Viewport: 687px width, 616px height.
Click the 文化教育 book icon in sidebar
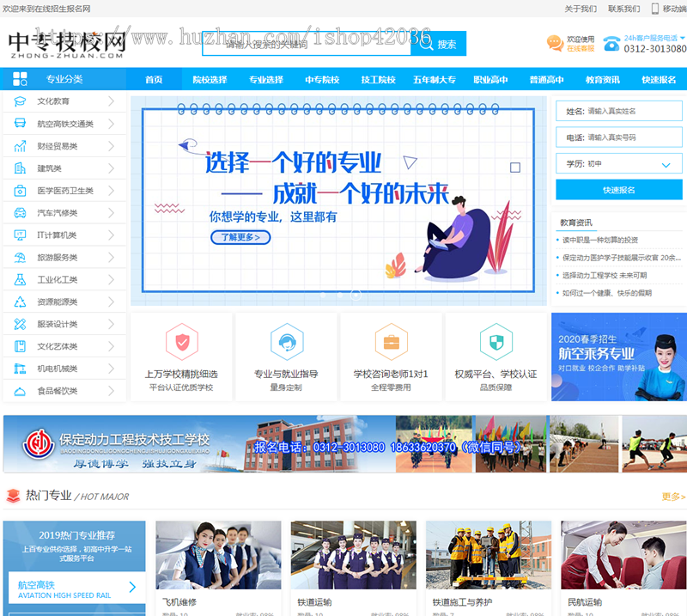pyautogui.click(x=20, y=101)
